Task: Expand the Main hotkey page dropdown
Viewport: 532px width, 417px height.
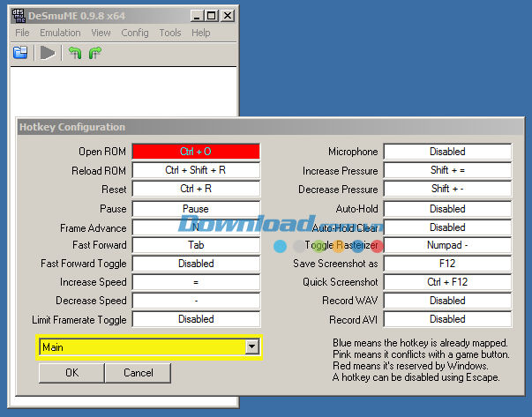Action: [252, 346]
